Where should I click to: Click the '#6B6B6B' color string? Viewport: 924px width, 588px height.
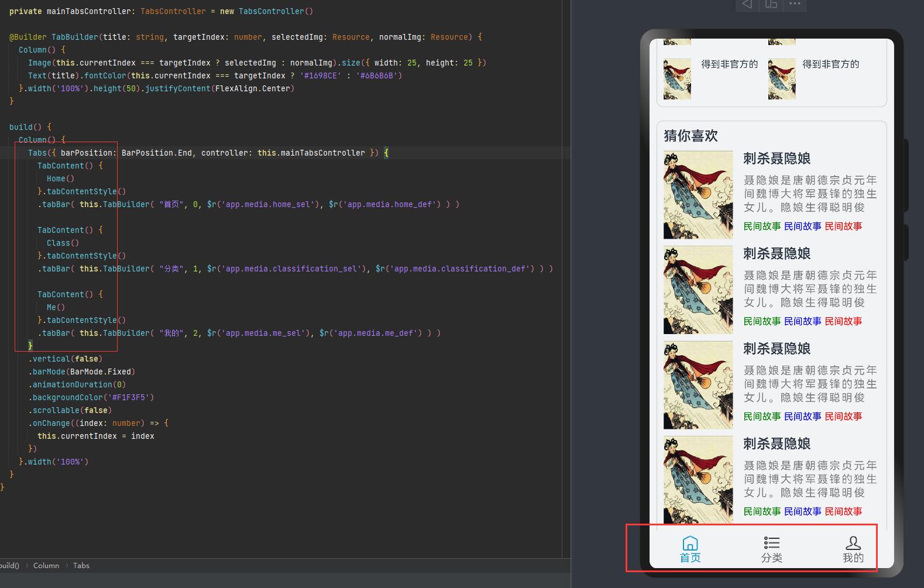point(377,75)
